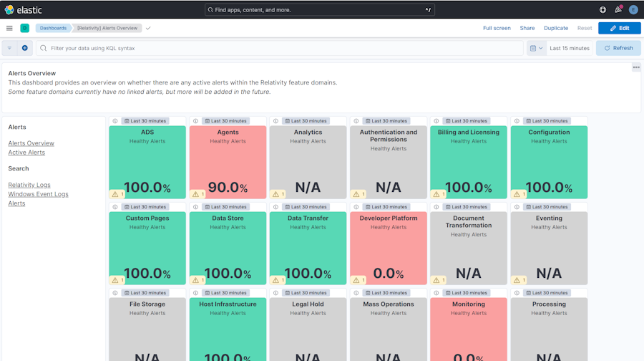Click the info icon above Monitoring panel
Screen dimensions: 644x361
pyautogui.click(x=436, y=293)
